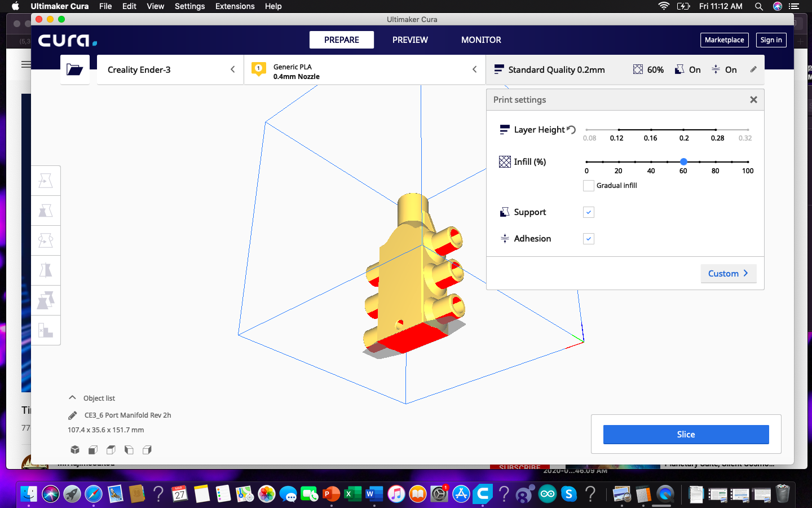Switch to right side view cube icon
Image resolution: width=812 pixels, height=508 pixels.
pyautogui.click(x=147, y=450)
